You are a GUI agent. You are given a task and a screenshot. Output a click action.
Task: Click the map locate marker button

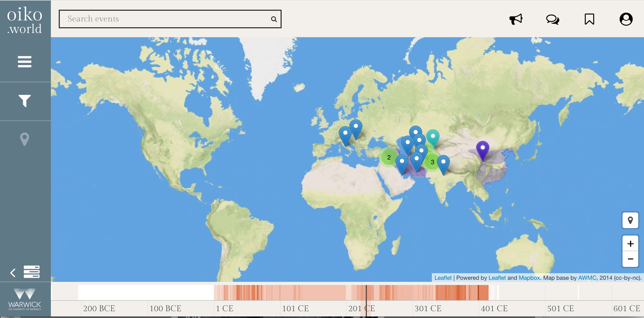coord(630,220)
